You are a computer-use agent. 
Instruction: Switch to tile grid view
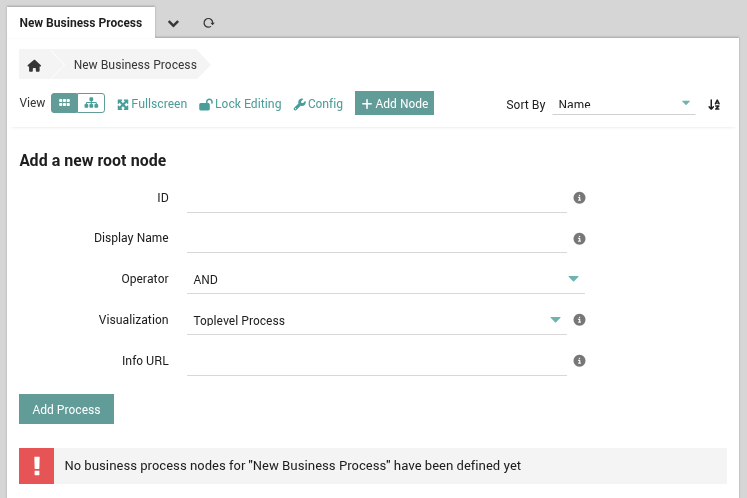click(65, 103)
